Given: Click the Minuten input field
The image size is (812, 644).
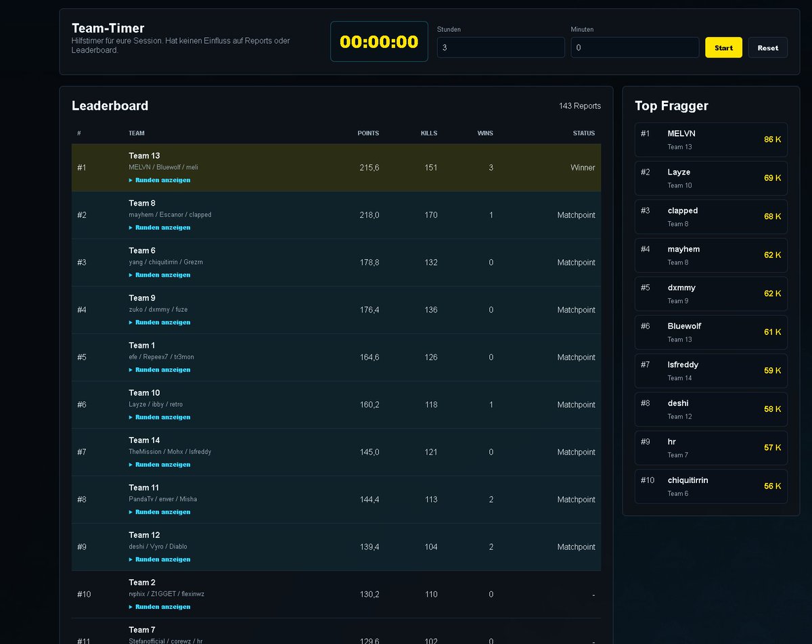Looking at the screenshot, I should pyautogui.click(x=635, y=47).
